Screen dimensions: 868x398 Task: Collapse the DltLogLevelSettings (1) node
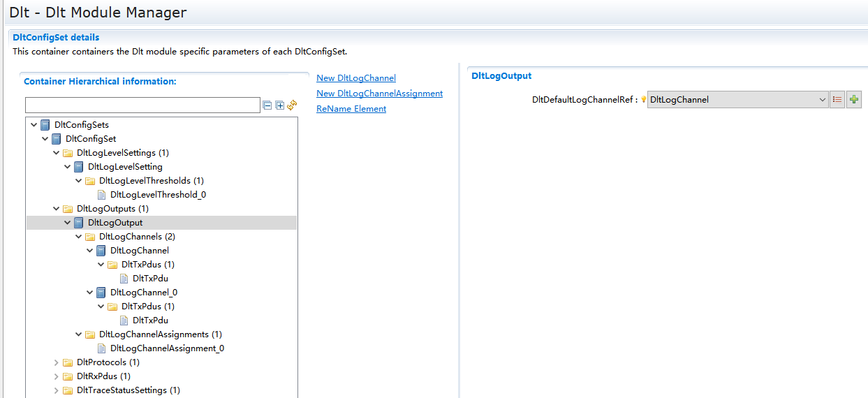point(57,153)
